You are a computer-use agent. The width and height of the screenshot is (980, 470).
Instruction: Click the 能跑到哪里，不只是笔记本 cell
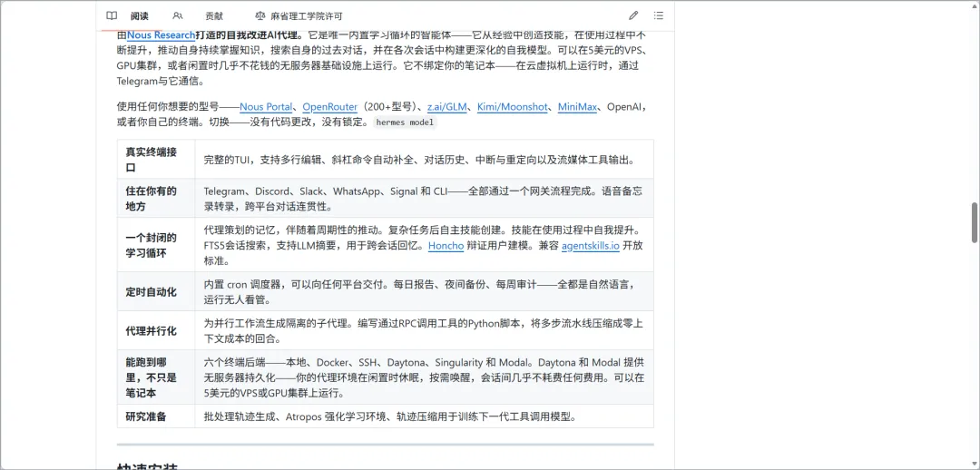tap(156, 377)
